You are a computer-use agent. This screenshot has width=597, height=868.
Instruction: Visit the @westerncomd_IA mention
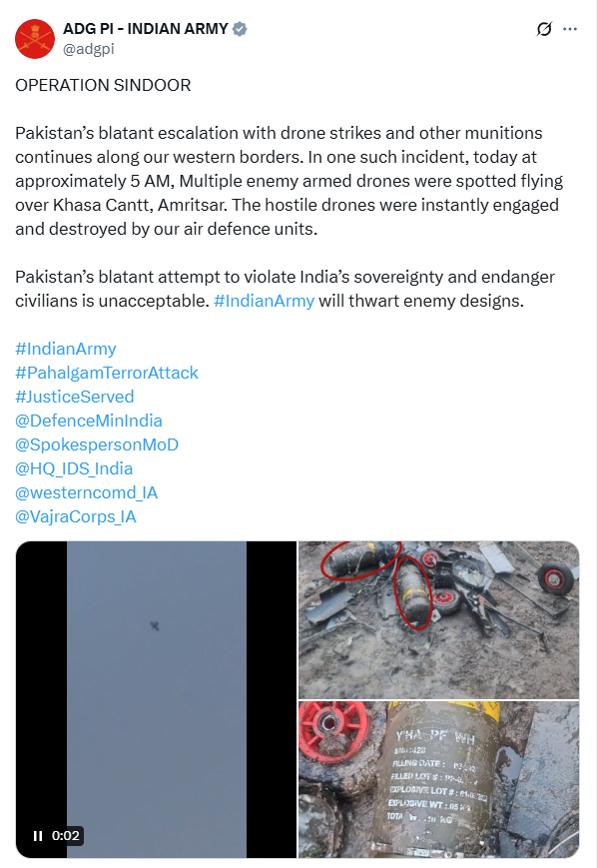[86, 492]
